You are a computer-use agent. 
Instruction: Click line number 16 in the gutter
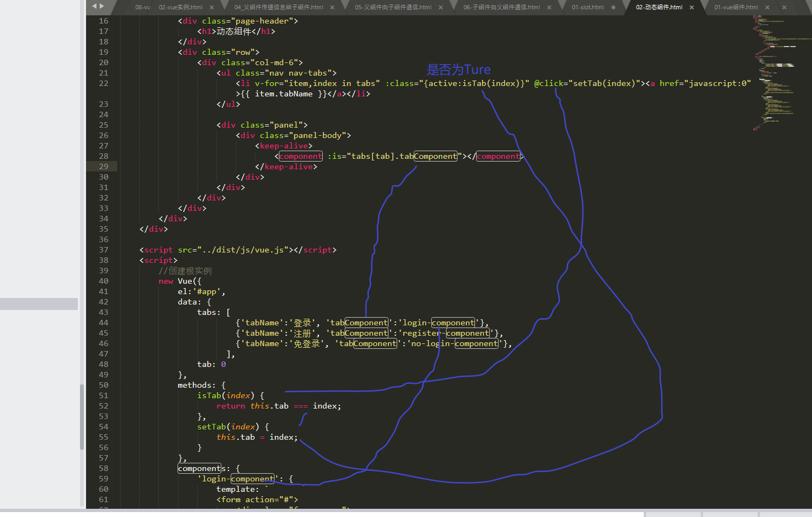click(104, 21)
